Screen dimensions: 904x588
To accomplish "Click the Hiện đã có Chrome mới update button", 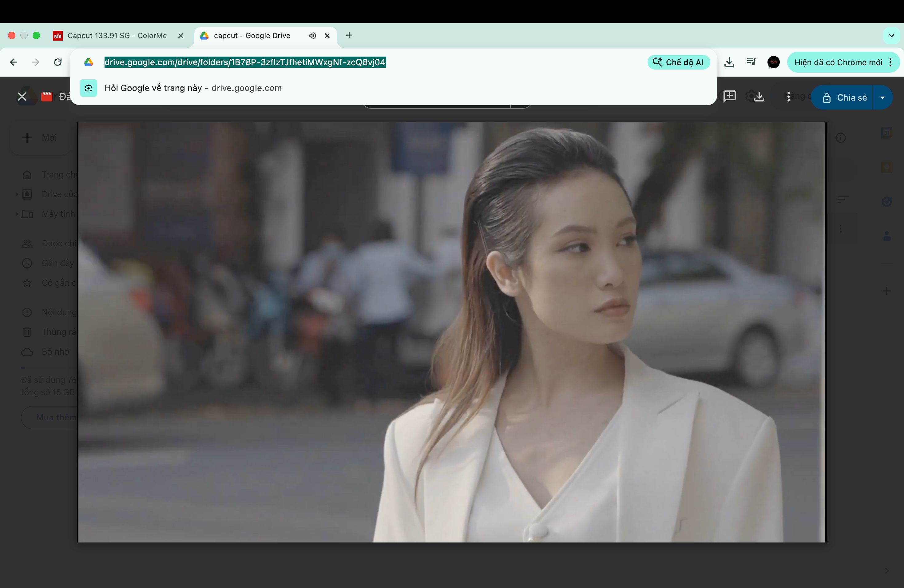I will (x=838, y=62).
